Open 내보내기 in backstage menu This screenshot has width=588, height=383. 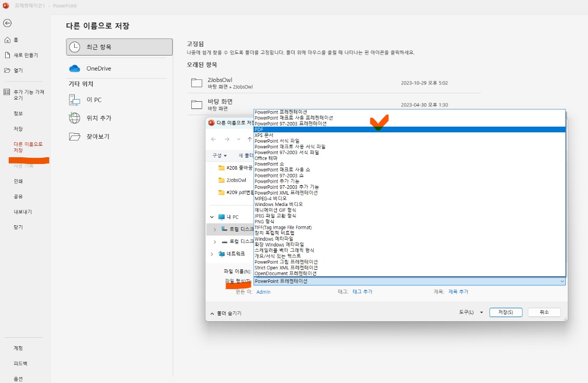tap(22, 212)
